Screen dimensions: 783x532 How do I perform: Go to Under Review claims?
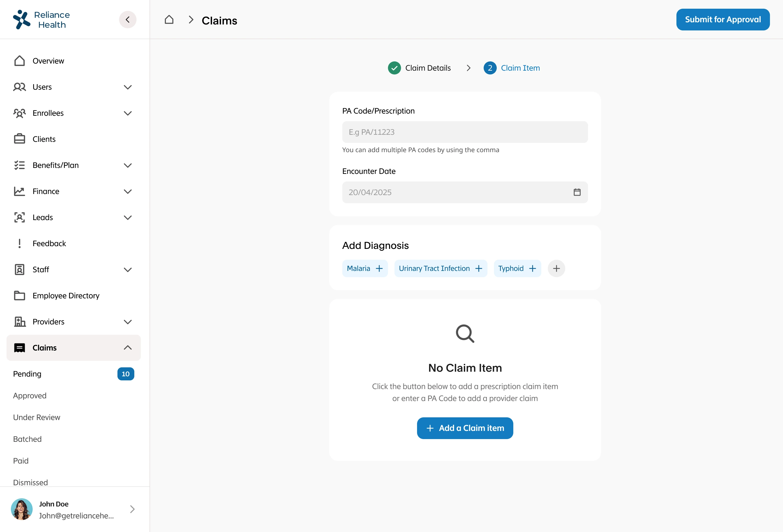pos(36,418)
